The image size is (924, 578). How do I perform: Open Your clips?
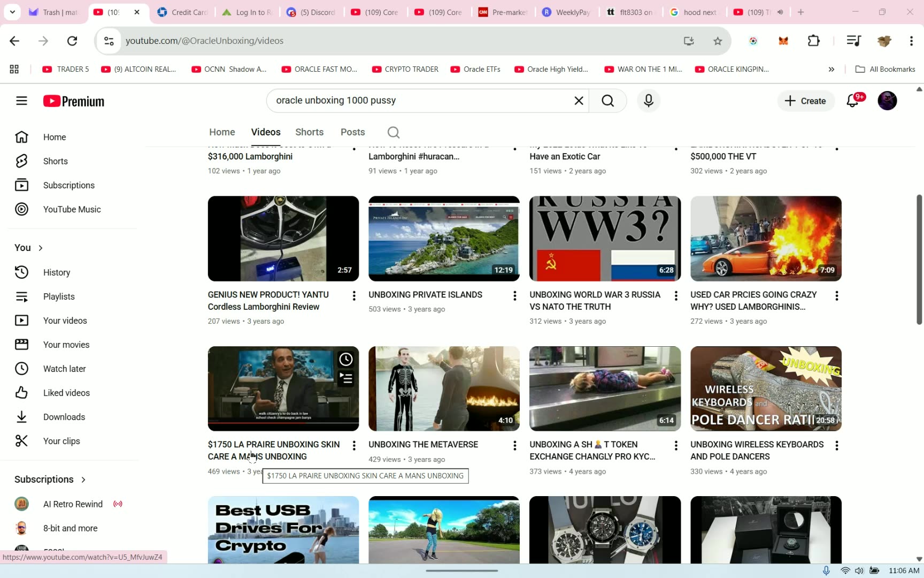point(61,441)
